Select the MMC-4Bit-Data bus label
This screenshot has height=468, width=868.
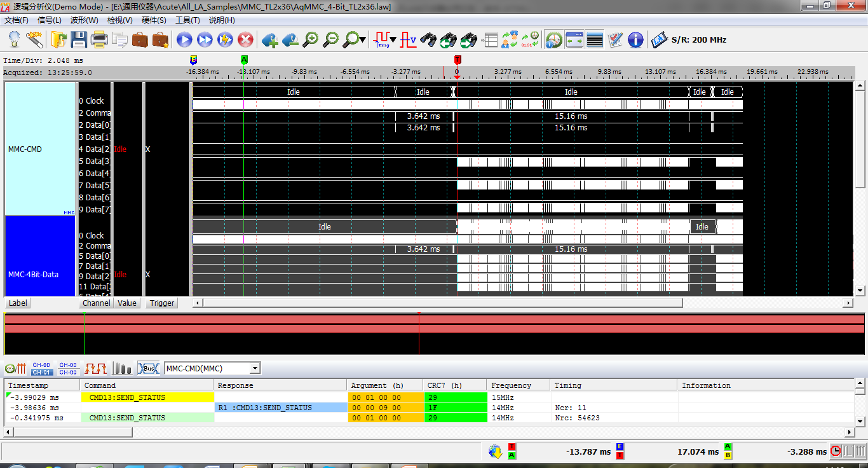tap(41, 256)
